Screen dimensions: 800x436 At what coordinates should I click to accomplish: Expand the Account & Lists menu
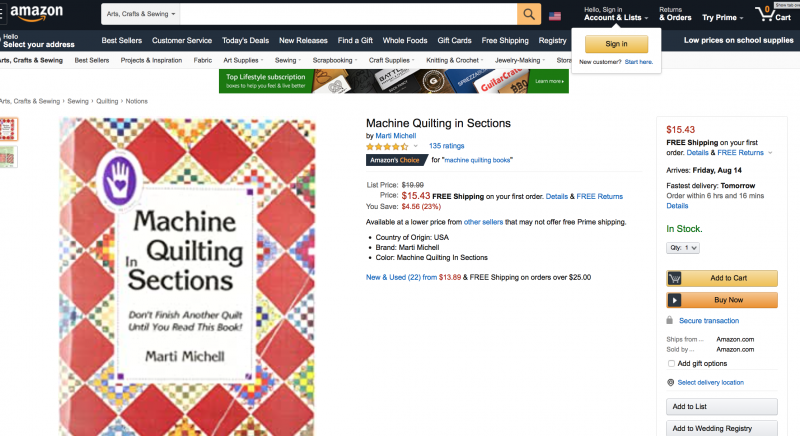pyautogui.click(x=612, y=17)
